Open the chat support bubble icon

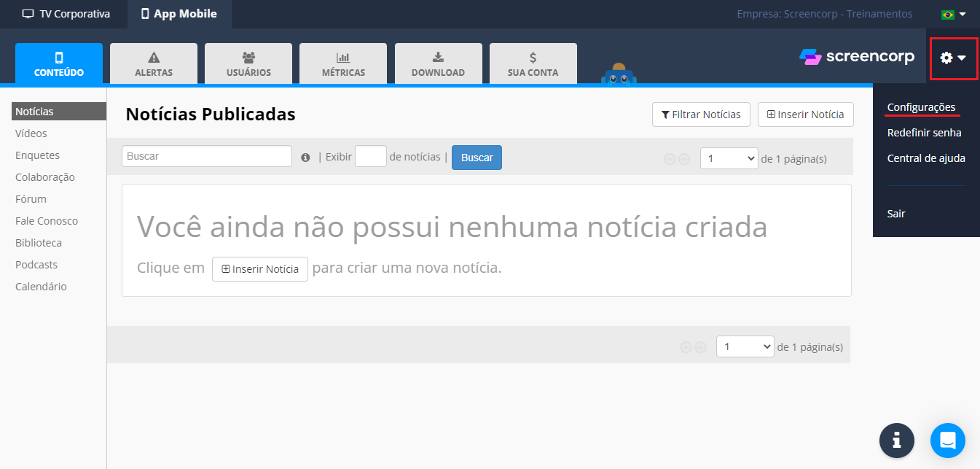pyautogui.click(x=947, y=441)
